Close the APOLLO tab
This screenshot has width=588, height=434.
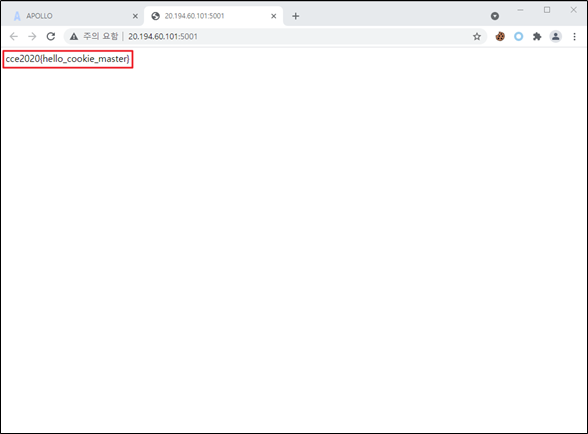click(135, 16)
